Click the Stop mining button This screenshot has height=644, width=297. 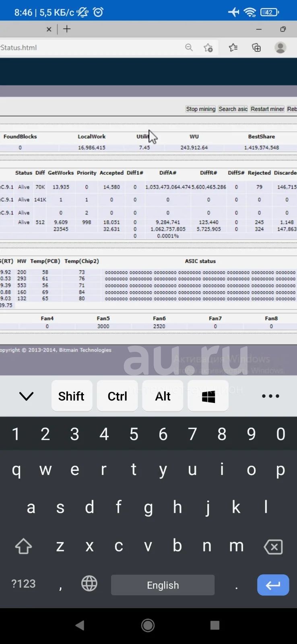click(x=200, y=109)
